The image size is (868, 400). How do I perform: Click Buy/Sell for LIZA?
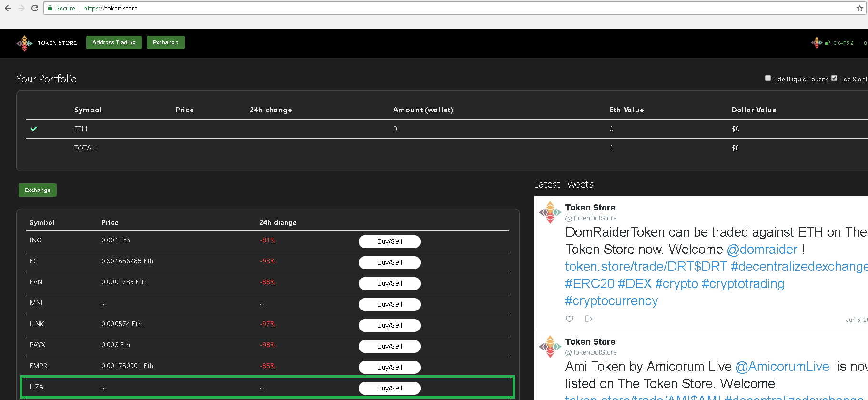[390, 388]
